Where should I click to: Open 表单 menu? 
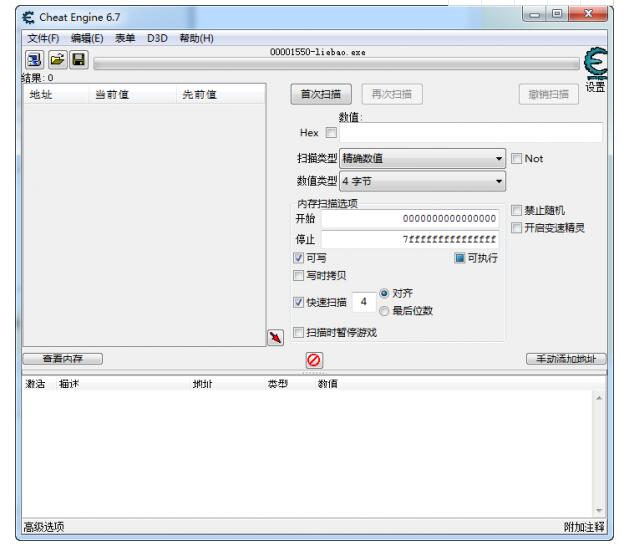tap(125, 38)
